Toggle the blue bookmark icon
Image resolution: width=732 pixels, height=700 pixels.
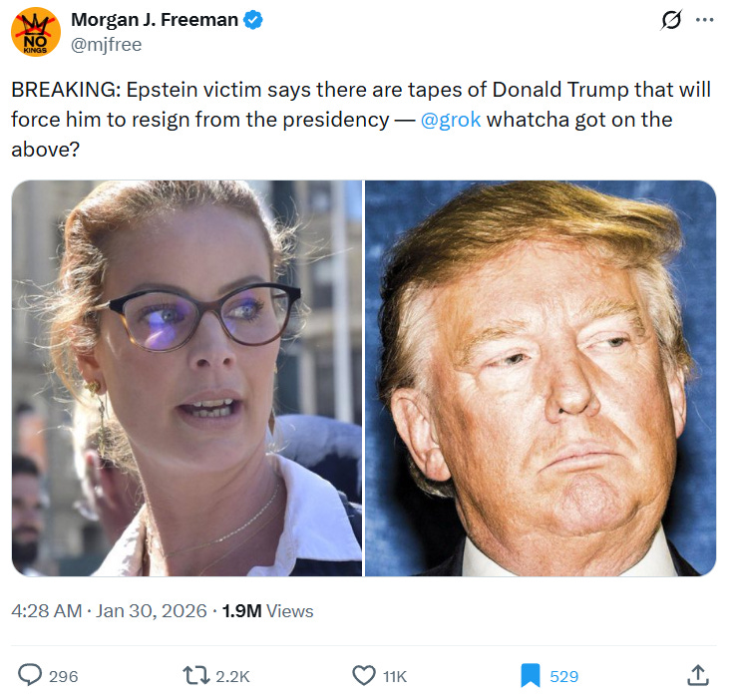[531, 676]
